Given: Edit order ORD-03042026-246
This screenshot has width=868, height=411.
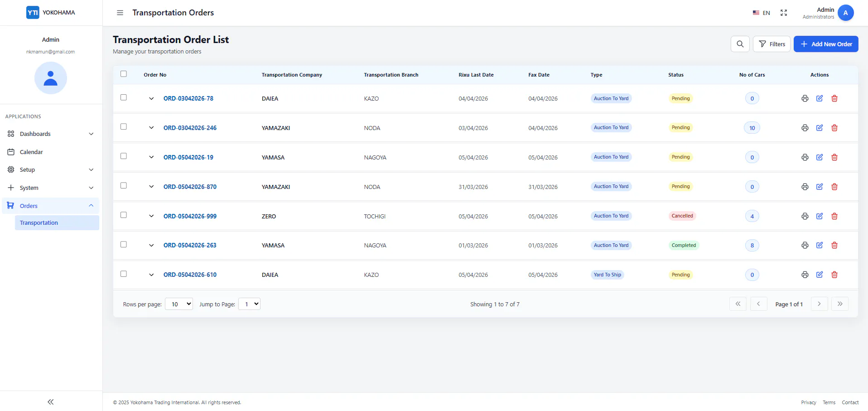Looking at the screenshot, I should click(x=820, y=128).
